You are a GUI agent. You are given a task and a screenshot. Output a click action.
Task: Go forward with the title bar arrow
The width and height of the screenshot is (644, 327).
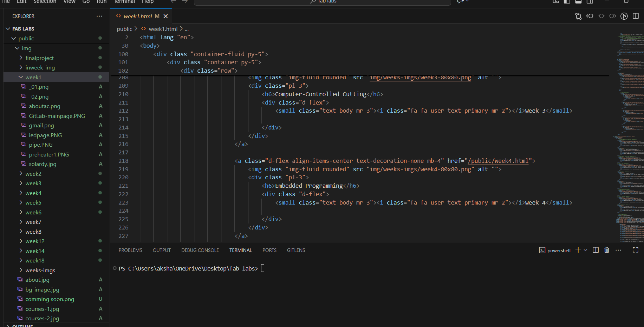pos(185,2)
